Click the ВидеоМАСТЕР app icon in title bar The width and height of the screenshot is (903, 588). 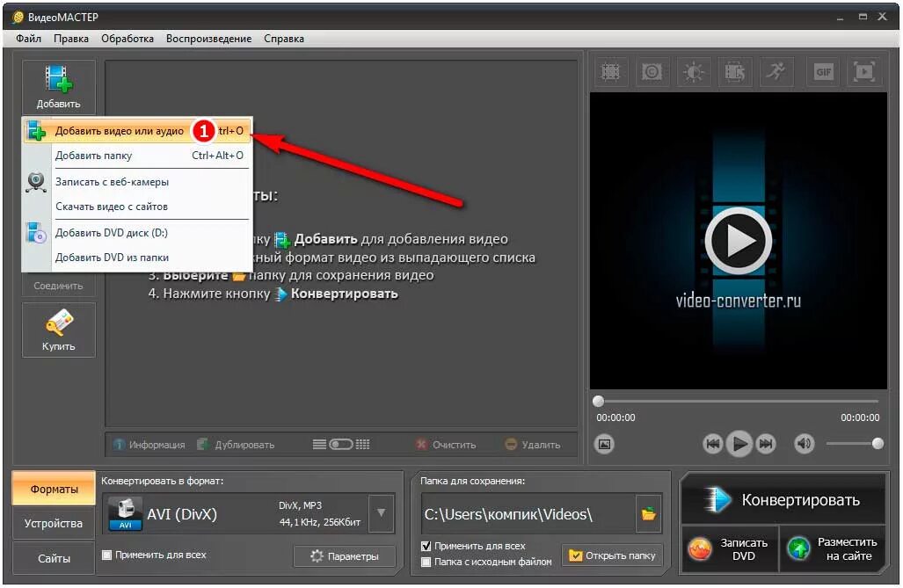(x=18, y=18)
